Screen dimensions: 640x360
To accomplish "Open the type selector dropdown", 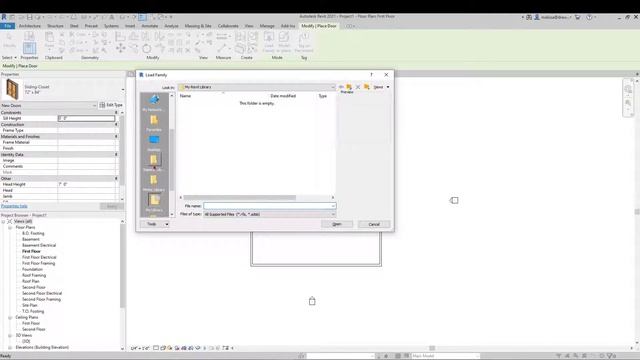I will 122,89.
